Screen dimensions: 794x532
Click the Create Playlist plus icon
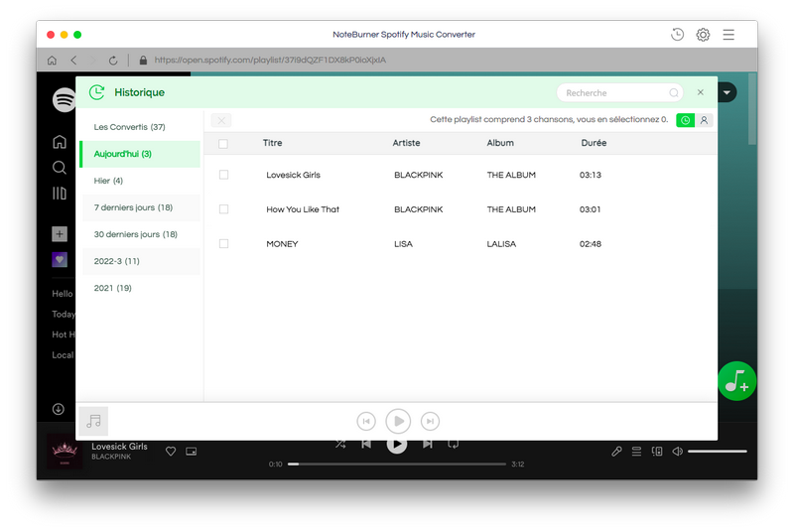(60, 234)
